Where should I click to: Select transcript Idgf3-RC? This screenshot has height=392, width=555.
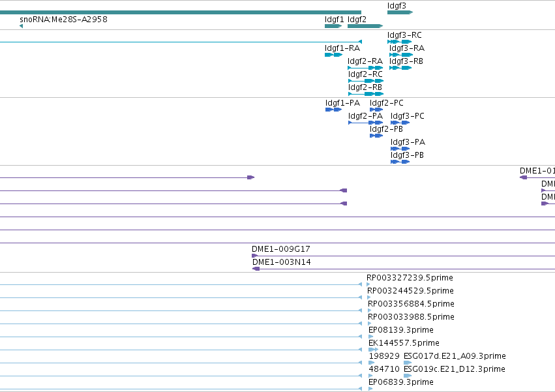pos(404,35)
